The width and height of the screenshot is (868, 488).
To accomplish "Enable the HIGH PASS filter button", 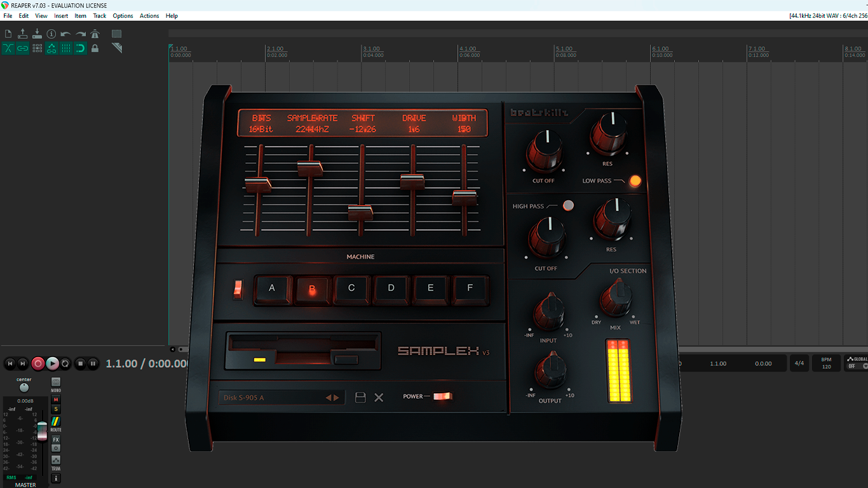I will (x=568, y=205).
